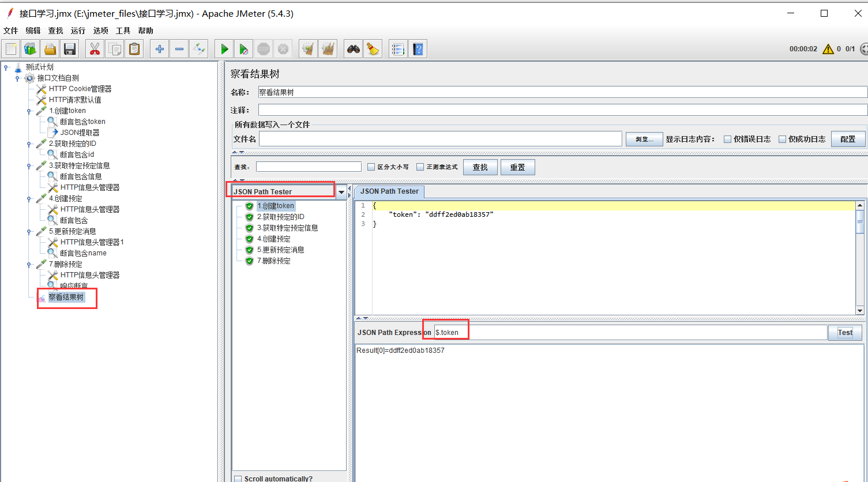This screenshot has width=868, height=482.
Task: Select the JSON Path Tester tab
Action: click(389, 191)
